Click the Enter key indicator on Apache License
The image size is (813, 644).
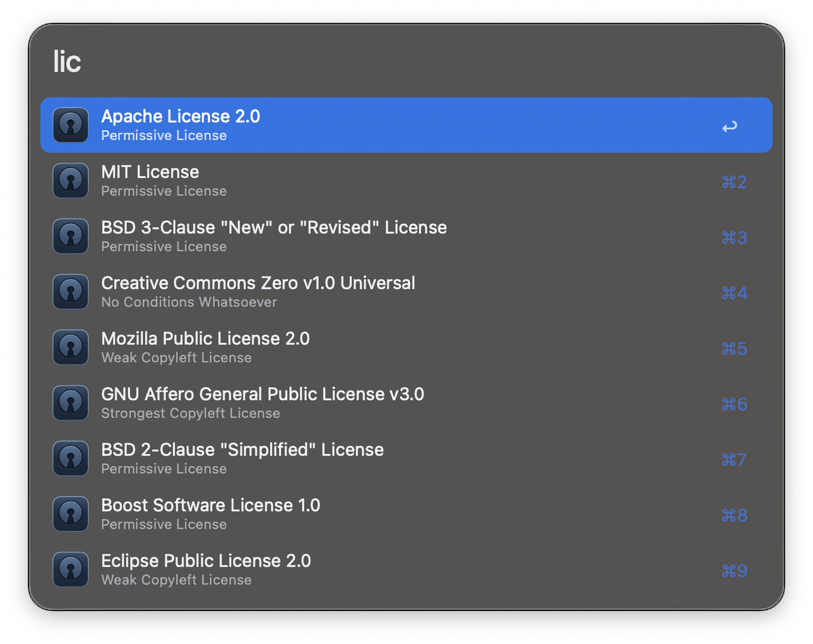(x=729, y=126)
